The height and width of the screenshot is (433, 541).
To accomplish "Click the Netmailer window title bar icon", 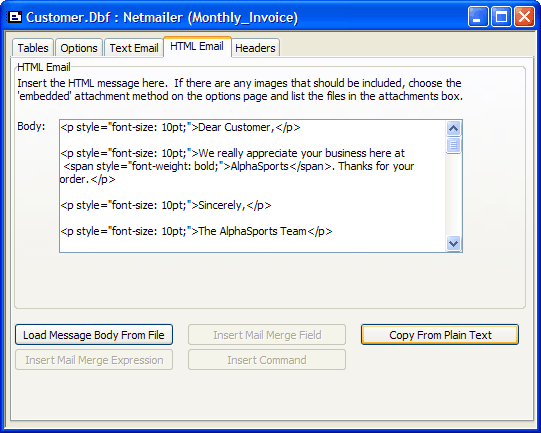I will click(x=14, y=16).
